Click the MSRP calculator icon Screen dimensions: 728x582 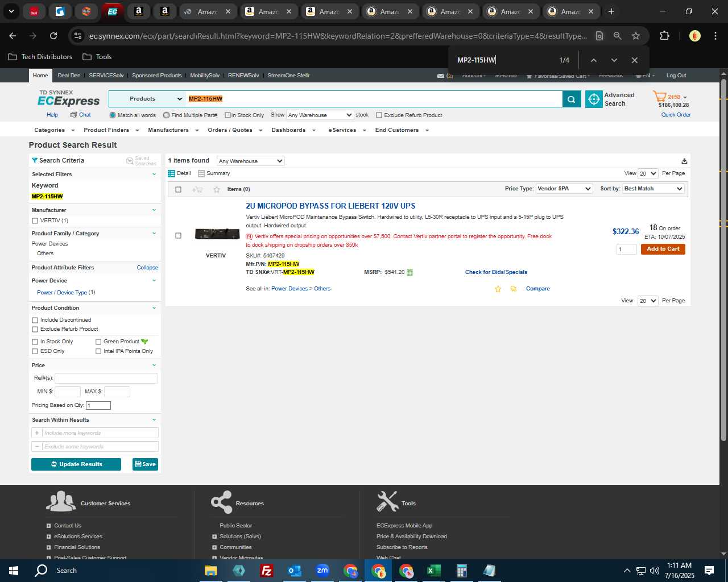(x=410, y=272)
